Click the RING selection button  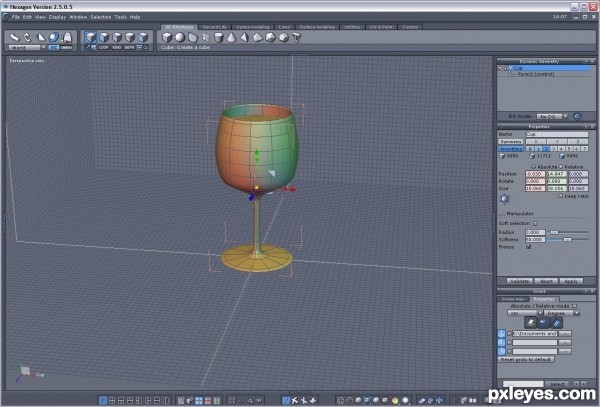117,47
